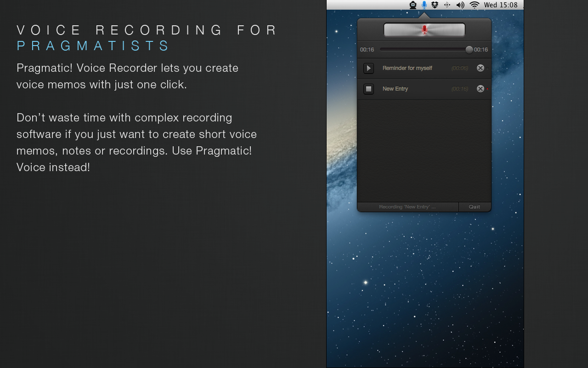Click the (00:16) duration of New Entry
The width and height of the screenshot is (588, 368).
tap(460, 89)
